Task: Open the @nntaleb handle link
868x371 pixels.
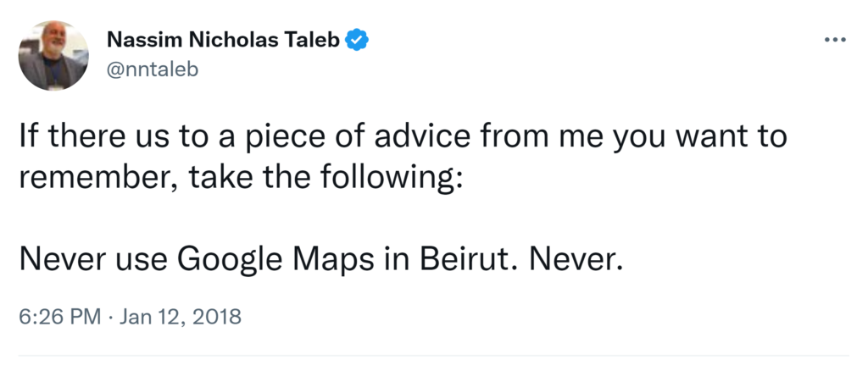Action: 153,69
